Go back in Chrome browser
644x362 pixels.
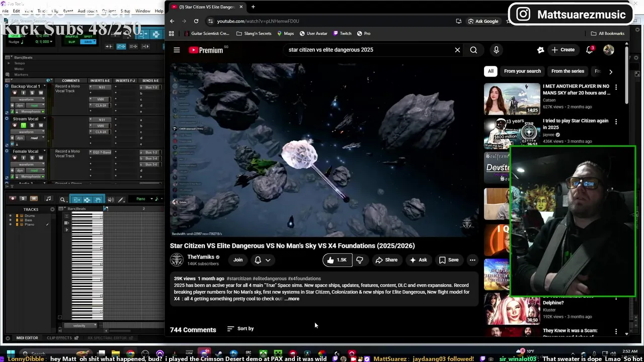click(172, 21)
